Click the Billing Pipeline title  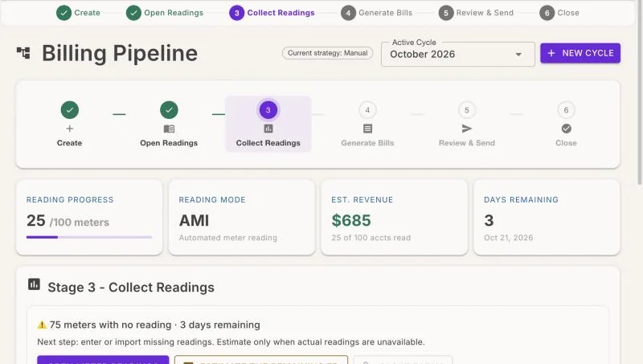pyautogui.click(x=120, y=53)
